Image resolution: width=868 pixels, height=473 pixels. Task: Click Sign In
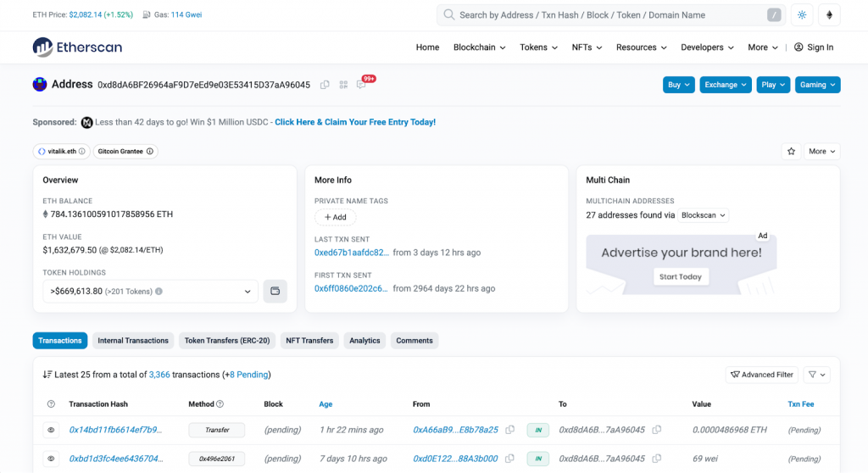coord(814,47)
